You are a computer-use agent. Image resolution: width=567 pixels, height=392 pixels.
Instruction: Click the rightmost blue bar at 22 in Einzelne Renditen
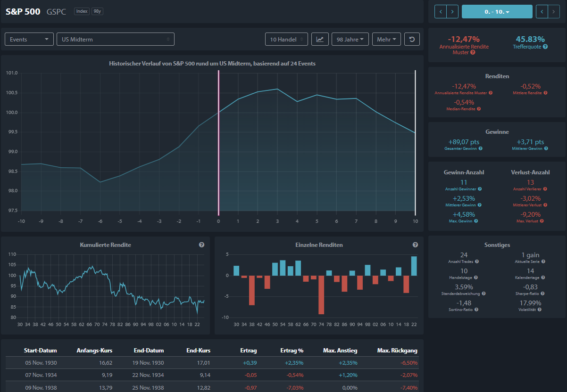[x=414, y=266]
